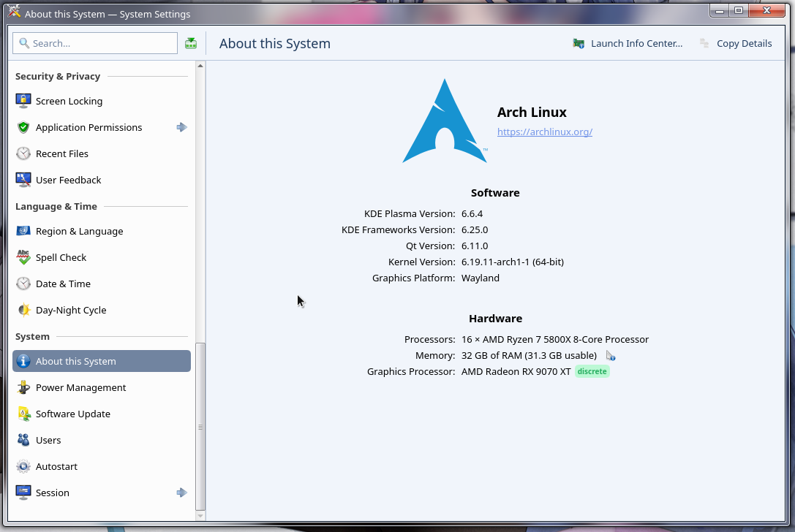Click the Date & Time clock icon
This screenshot has height=532, width=795.
click(23, 284)
